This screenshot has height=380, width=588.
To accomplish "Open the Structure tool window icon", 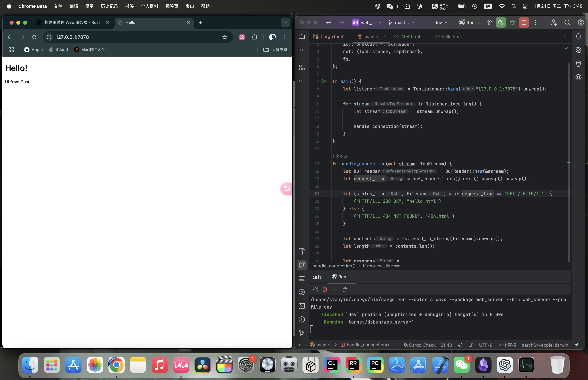I will (x=302, y=67).
